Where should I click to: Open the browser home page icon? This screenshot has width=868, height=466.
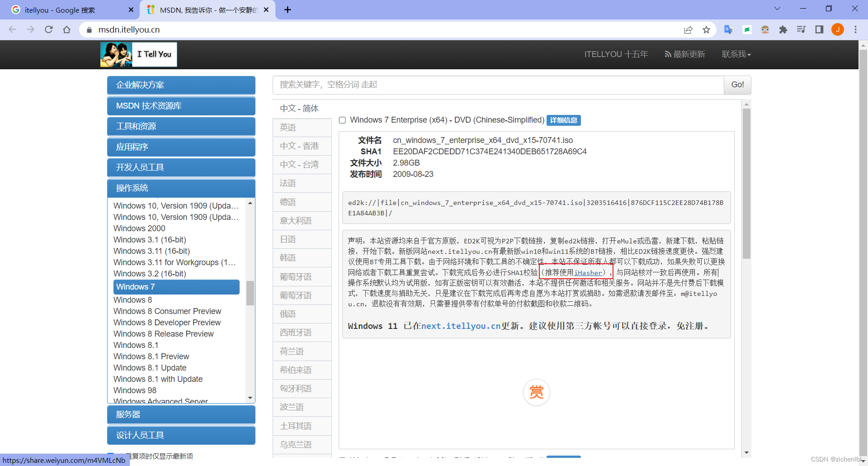pos(67,29)
